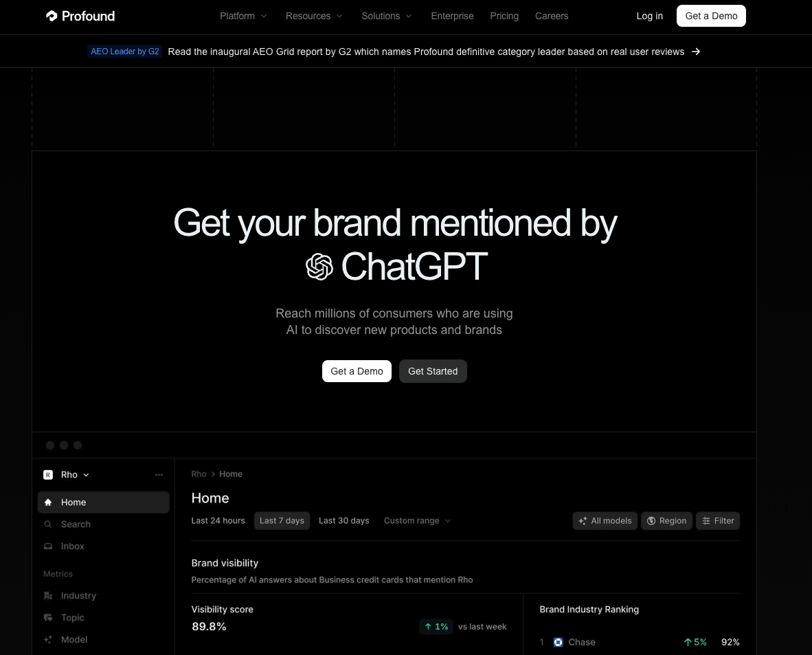Click the Profound logo icon
The height and width of the screenshot is (655, 812).
coord(52,16)
